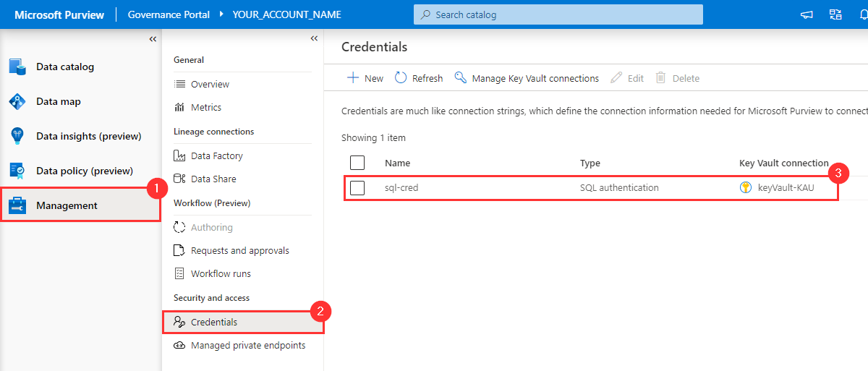
Task: Click the pencil Edit icon
Action: click(616, 78)
